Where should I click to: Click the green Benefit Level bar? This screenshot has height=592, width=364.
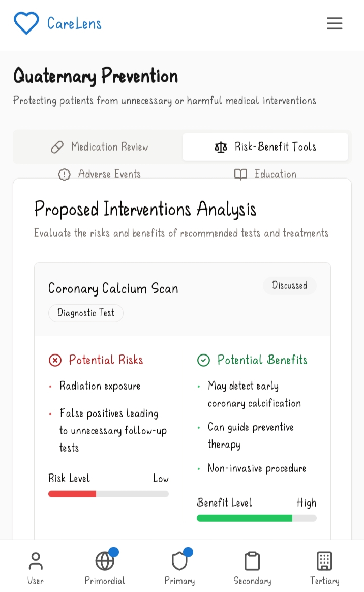point(245,518)
